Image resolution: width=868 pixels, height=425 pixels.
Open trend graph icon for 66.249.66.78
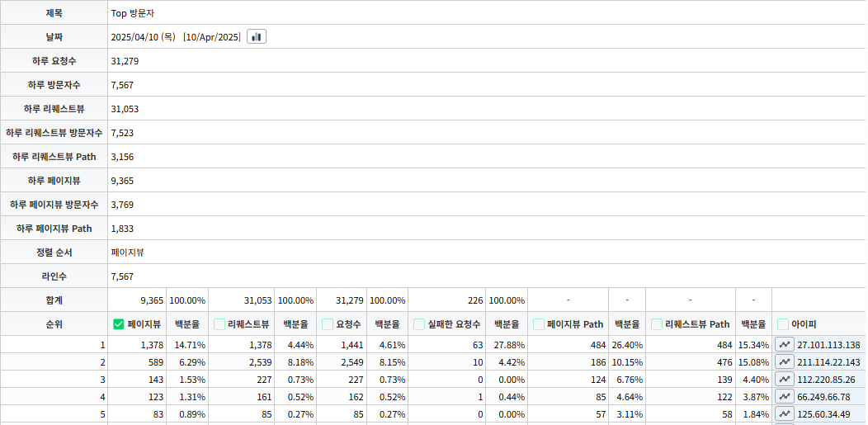(x=785, y=397)
